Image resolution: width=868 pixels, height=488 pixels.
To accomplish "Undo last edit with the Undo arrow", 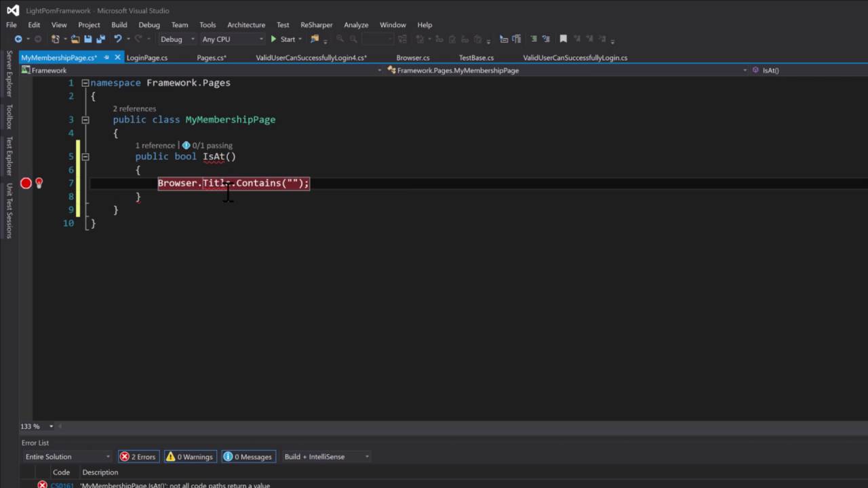I will (117, 39).
